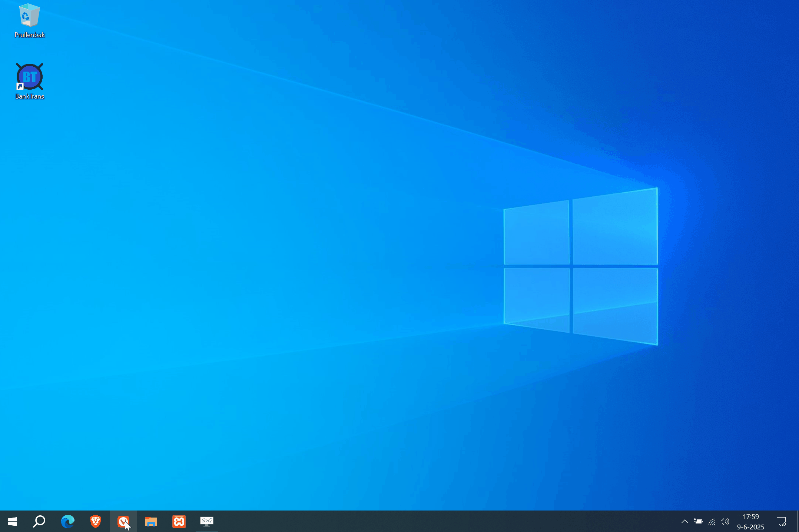Open the volume speaker control
This screenshot has height=532, width=799.
pos(725,522)
